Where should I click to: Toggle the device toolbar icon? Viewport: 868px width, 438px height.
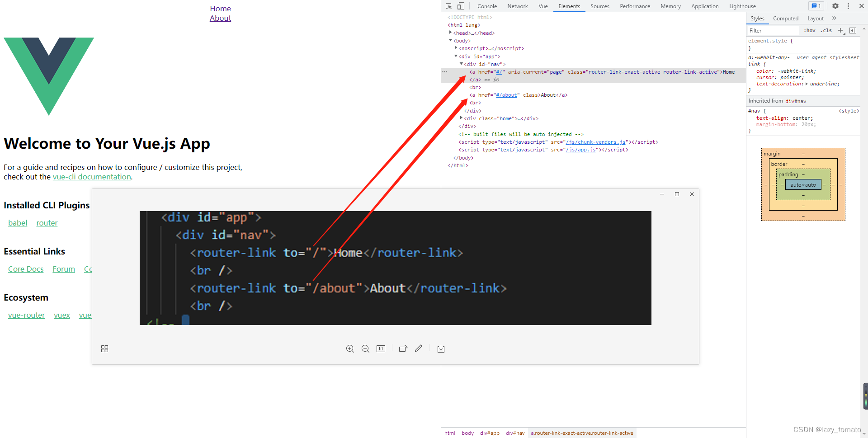461,6
